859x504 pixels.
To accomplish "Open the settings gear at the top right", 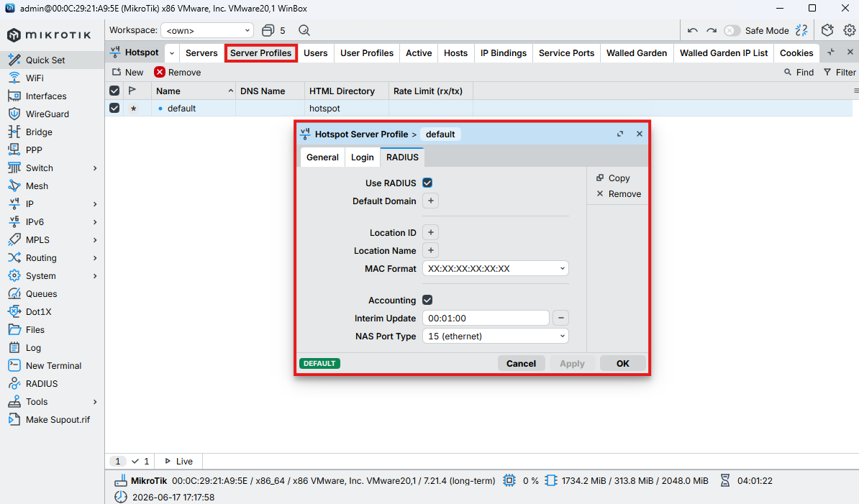I will point(849,30).
